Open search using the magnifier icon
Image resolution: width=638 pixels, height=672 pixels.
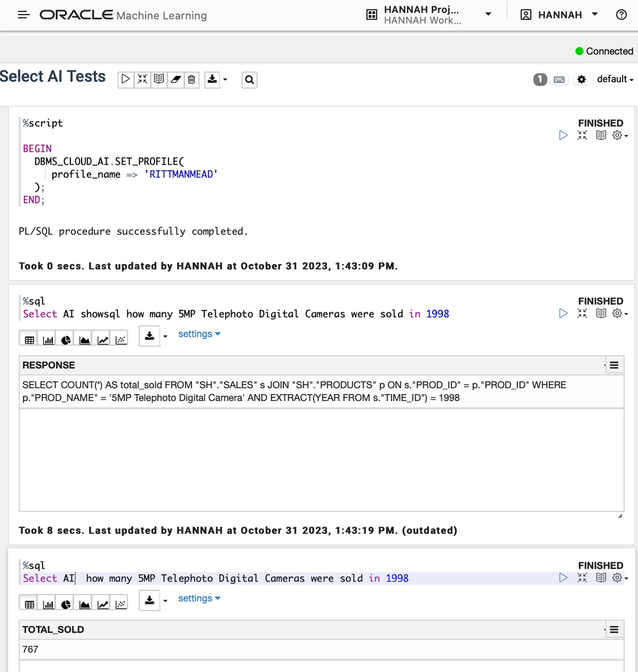(x=249, y=79)
